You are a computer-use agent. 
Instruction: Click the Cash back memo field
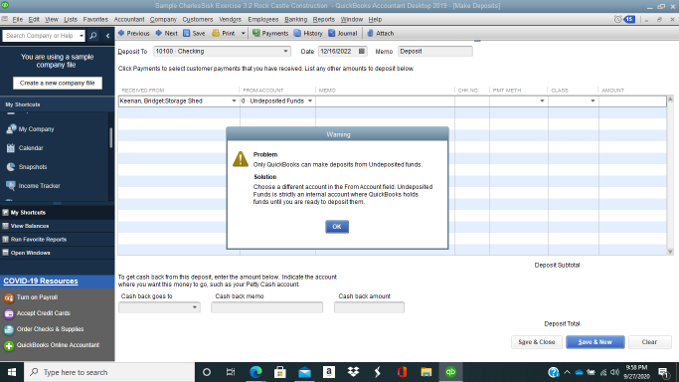(267, 308)
